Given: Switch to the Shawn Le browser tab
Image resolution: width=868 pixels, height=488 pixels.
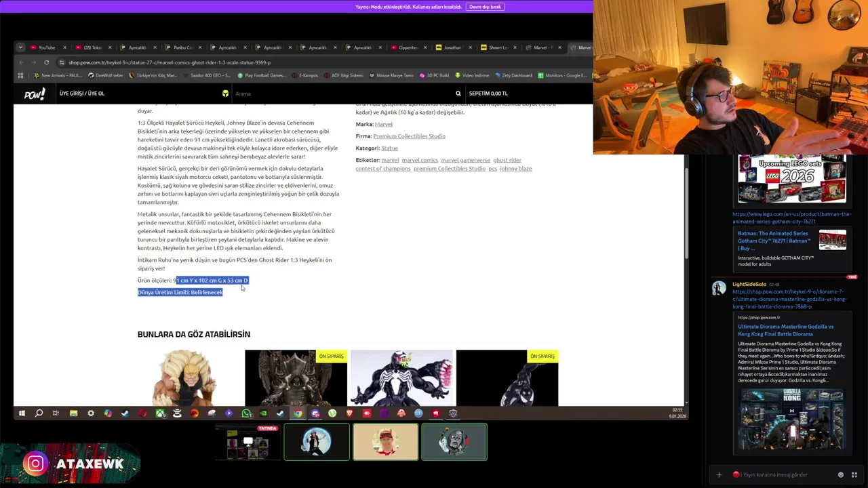Looking at the screenshot, I should [497, 47].
